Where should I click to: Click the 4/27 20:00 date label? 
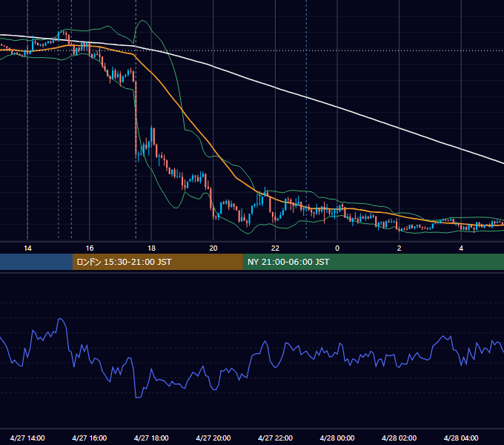(213, 438)
